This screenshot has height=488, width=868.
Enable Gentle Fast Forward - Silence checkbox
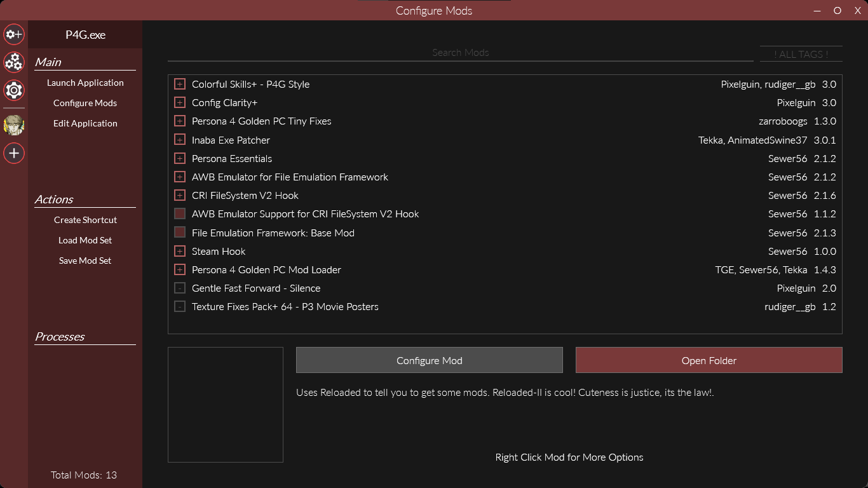(x=180, y=288)
